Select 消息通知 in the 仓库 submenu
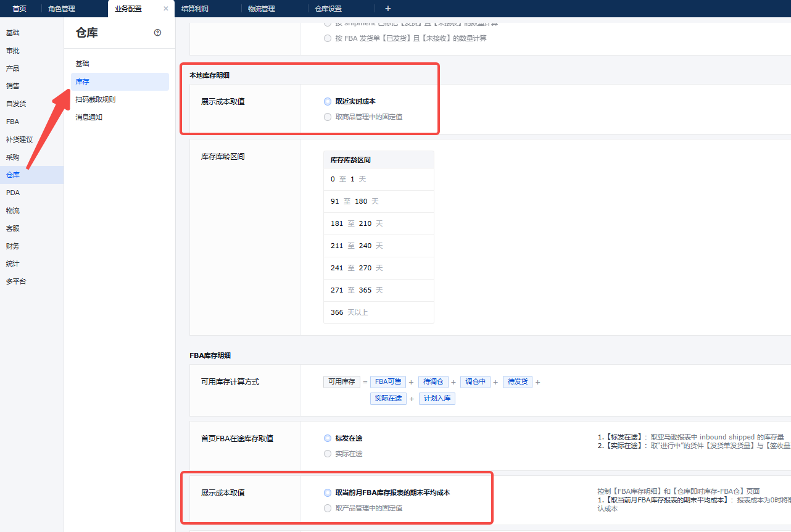The image size is (791, 532). (89, 117)
